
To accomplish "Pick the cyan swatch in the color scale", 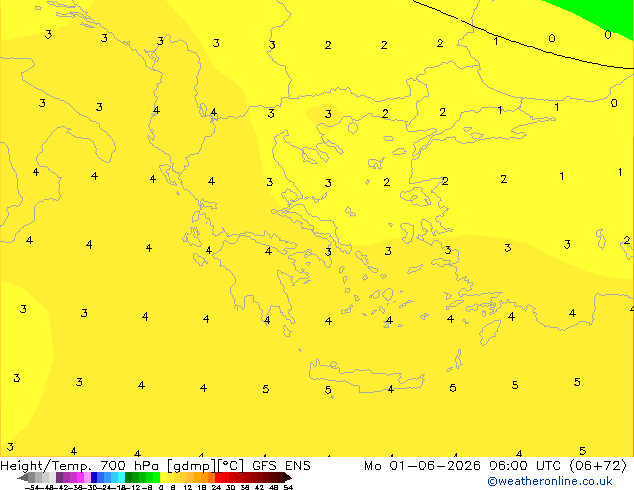I will [x=121, y=477].
